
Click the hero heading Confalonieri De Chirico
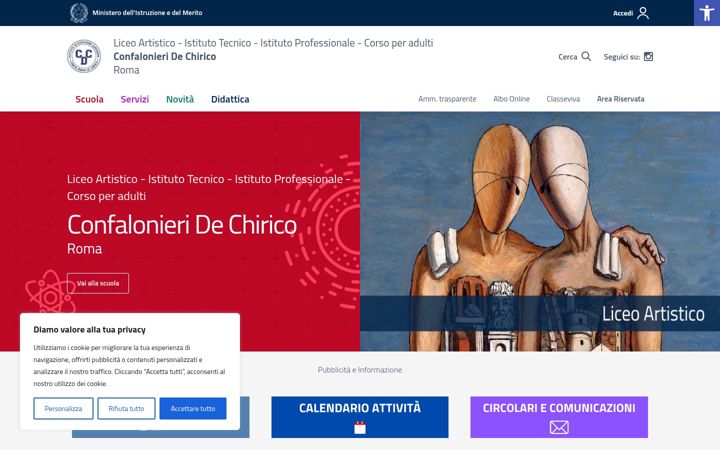click(x=182, y=225)
